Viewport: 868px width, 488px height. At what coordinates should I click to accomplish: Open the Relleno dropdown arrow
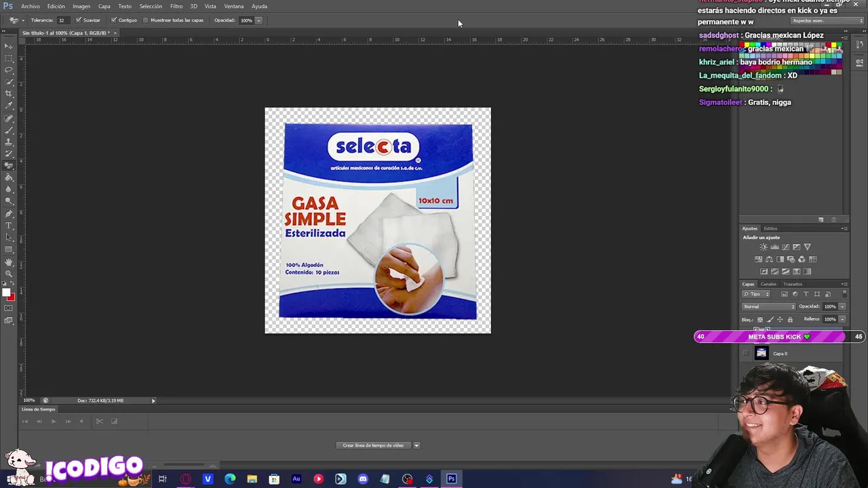point(842,319)
